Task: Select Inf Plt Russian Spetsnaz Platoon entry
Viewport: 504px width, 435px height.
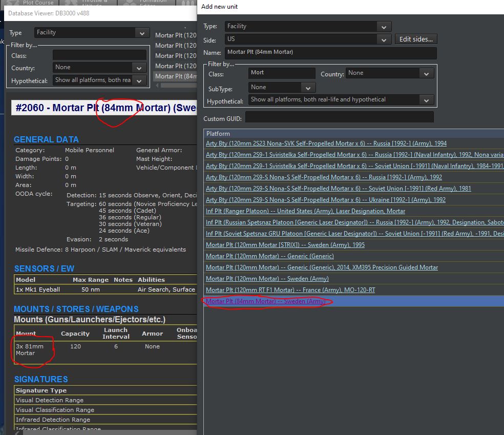Action: (x=354, y=222)
